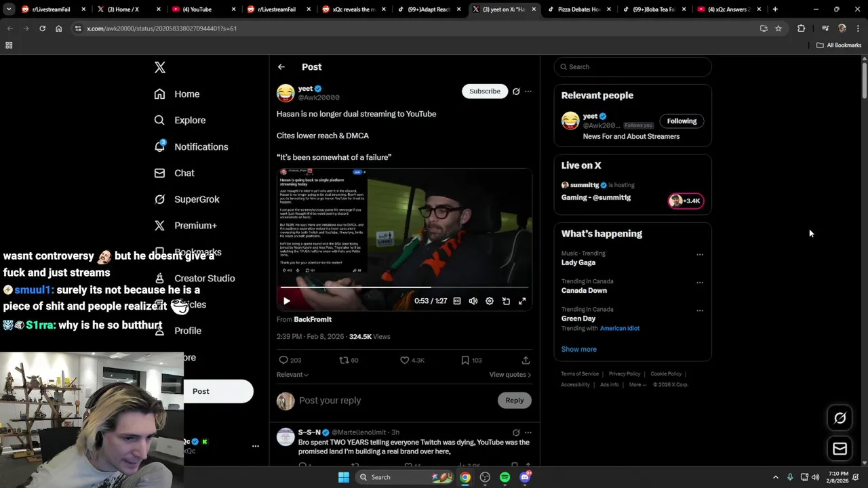Image resolution: width=868 pixels, height=488 pixels.
Task: Open options for Lady Gaga trend
Action: (700, 255)
